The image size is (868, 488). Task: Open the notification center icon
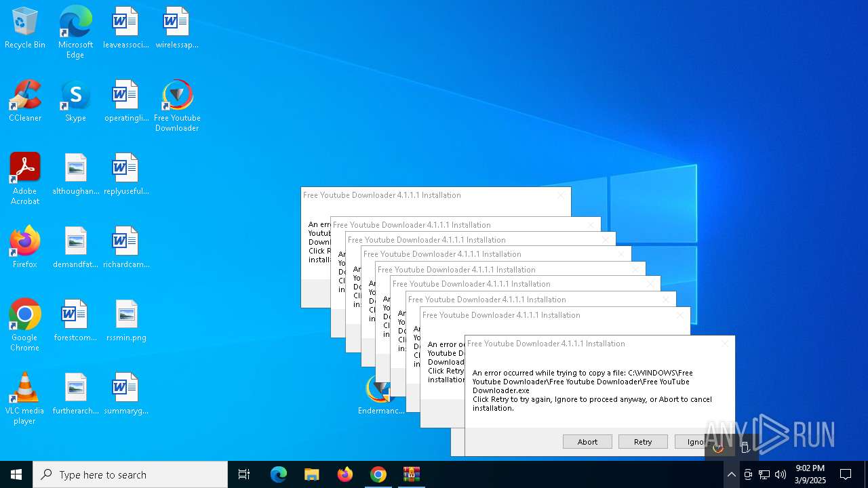click(846, 474)
